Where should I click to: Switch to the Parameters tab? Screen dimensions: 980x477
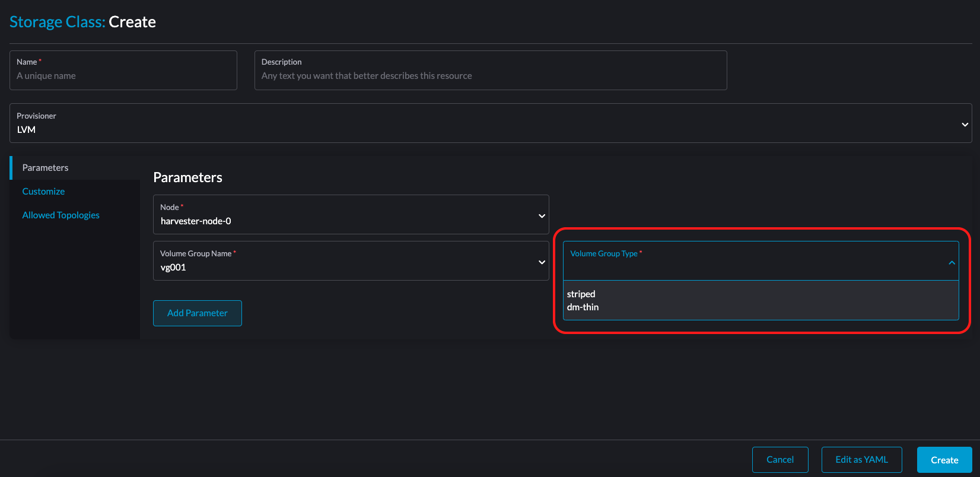(x=46, y=168)
